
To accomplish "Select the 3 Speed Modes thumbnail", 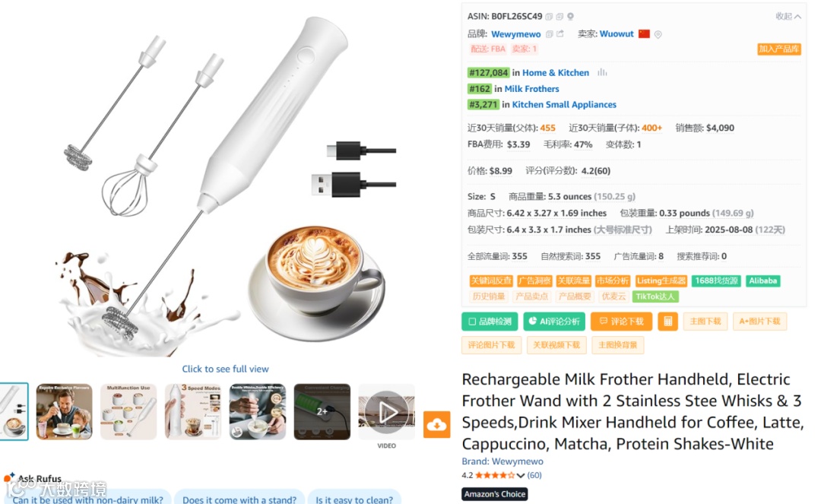I will [193, 412].
